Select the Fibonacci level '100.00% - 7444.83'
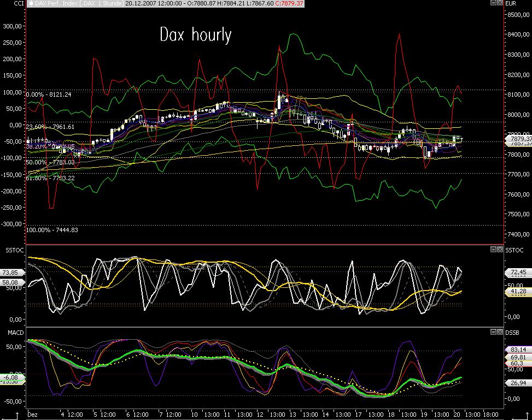Screen dimensions: 532x420 coord(52,230)
